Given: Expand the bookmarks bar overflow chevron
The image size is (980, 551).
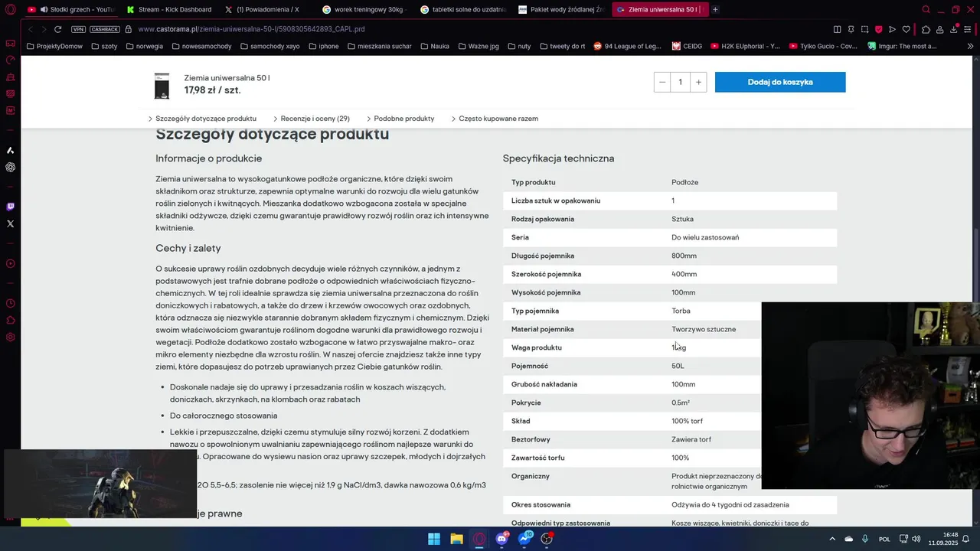Looking at the screenshot, I should [970, 46].
